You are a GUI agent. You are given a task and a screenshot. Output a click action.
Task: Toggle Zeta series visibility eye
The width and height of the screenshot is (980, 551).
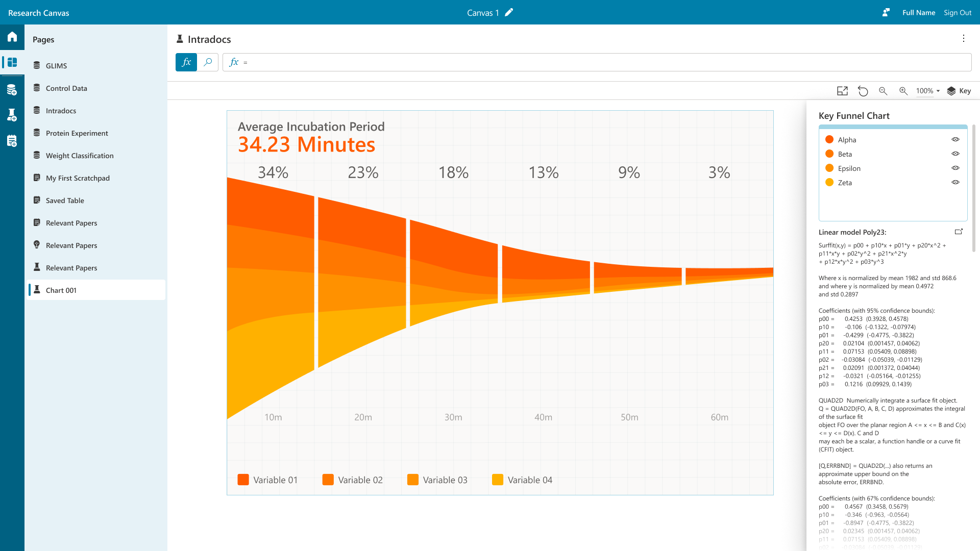pos(955,183)
